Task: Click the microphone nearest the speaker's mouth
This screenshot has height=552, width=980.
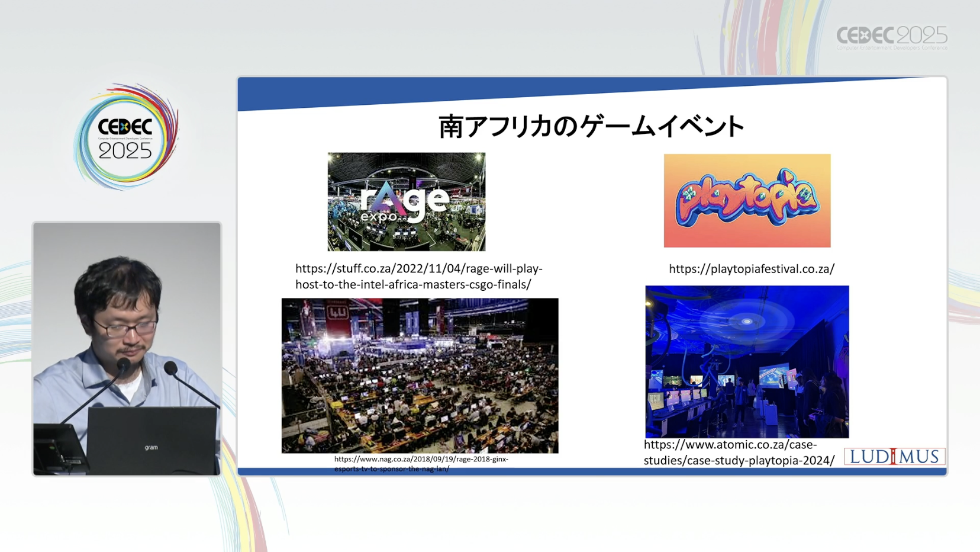Action: (x=124, y=364)
